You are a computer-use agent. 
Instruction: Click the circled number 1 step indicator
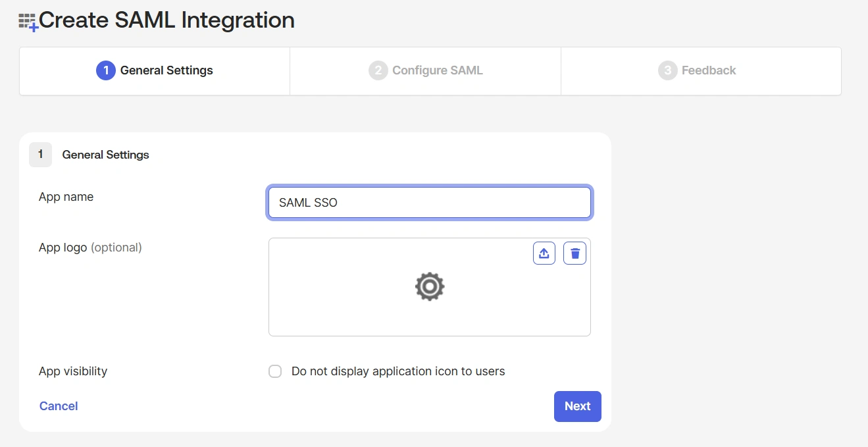105,70
